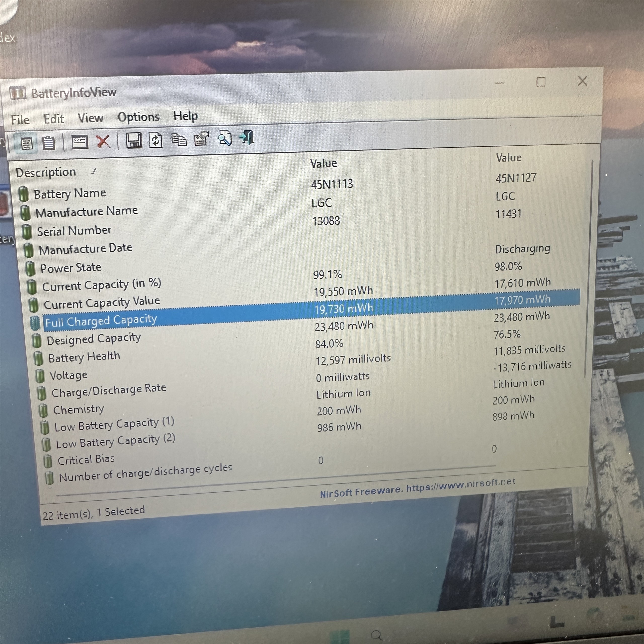The width and height of the screenshot is (644, 644).
Task: Save selected items with floppy disk icon
Action: click(x=134, y=141)
